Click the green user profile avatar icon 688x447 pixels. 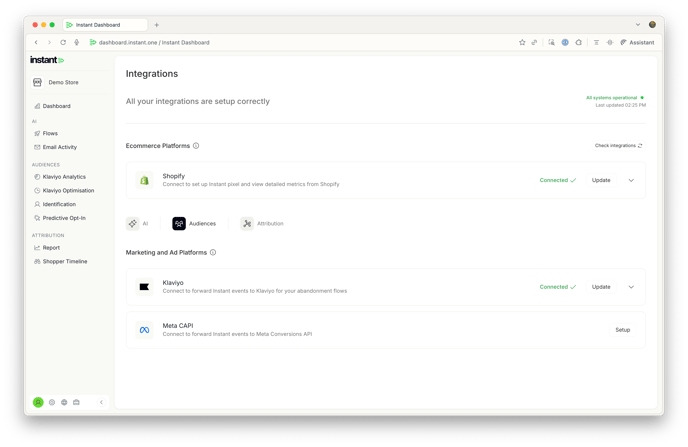pos(38,402)
